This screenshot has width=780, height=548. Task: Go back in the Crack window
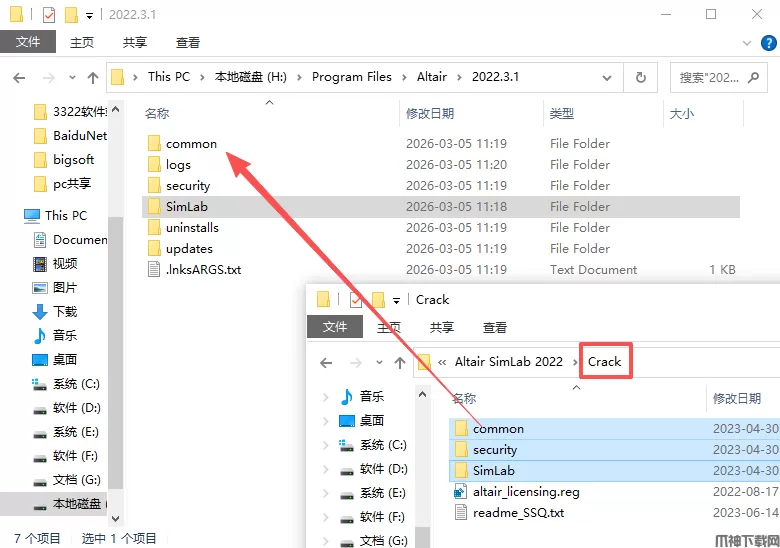point(326,363)
